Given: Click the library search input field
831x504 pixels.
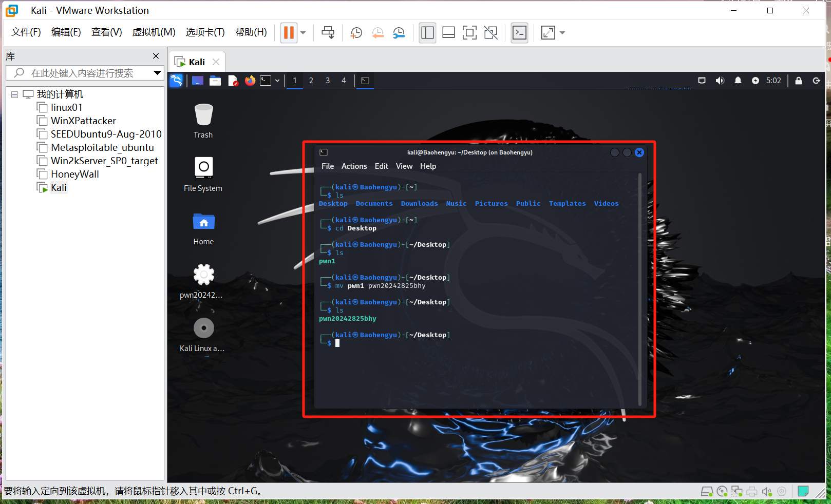Looking at the screenshot, I should pyautogui.click(x=82, y=73).
